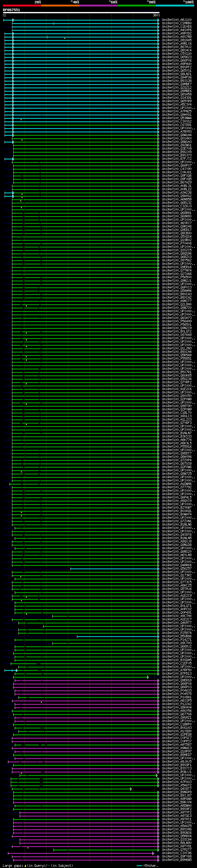
Task: Open hit UniRef100_C1MRB0
Action: pos(177,23)
